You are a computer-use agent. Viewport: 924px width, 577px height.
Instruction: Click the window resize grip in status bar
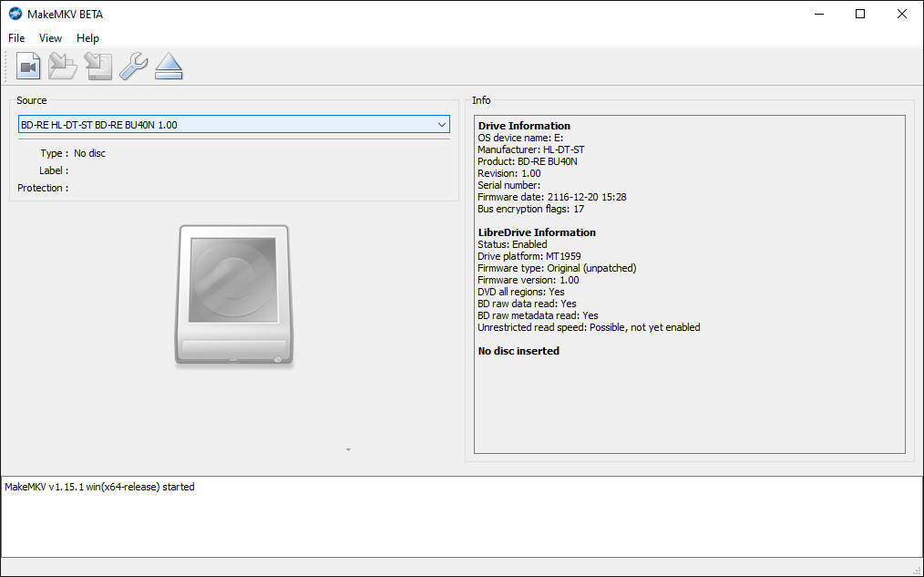[x=917, y=571]
